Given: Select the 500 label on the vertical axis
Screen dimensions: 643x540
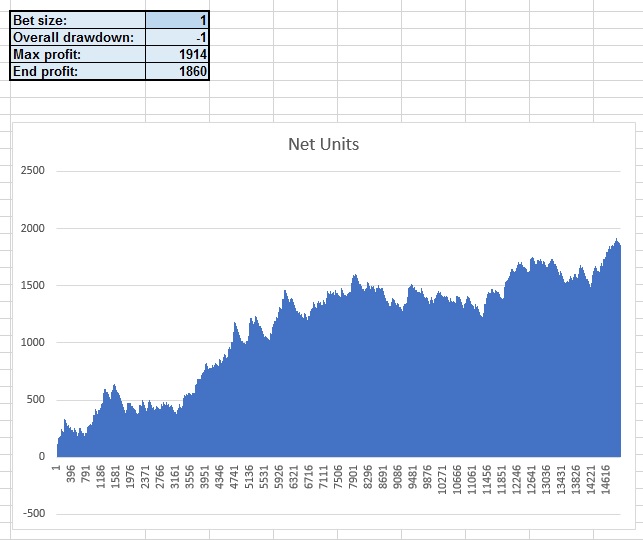Looking at the screenshot, I should point(35,400).
